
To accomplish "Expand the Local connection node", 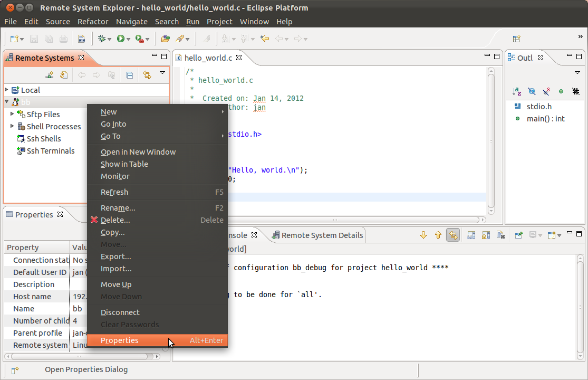I will 6,90.
